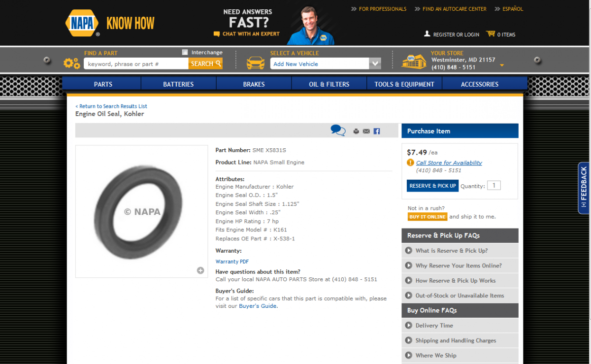
Task: Open the Warranty PDF link
Action: click(232, 262)
